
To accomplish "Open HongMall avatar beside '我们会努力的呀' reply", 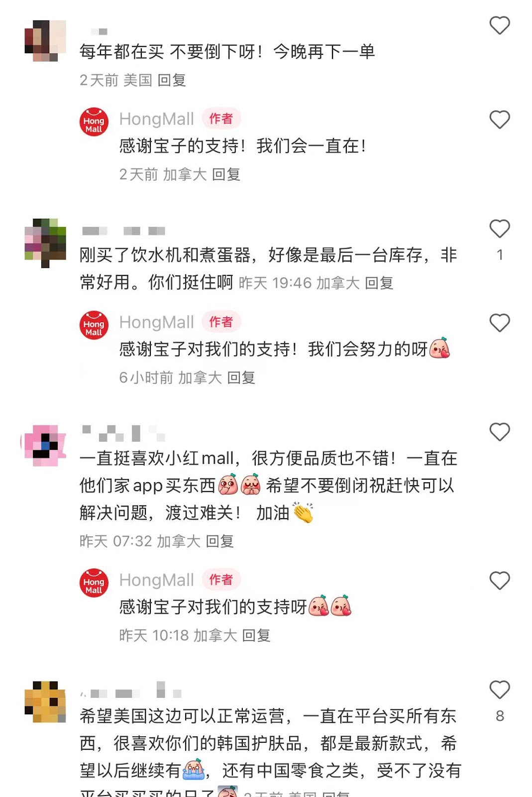I will pos(94,325).
